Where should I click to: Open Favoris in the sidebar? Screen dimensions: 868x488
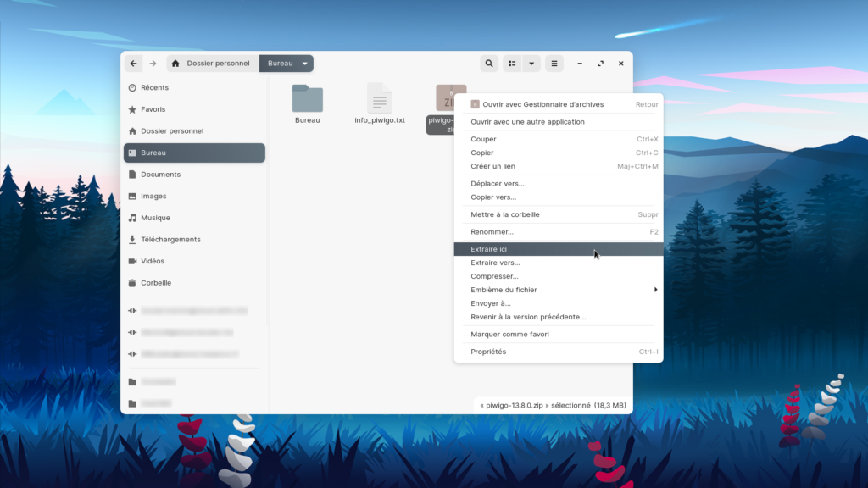tap(194, 109)
